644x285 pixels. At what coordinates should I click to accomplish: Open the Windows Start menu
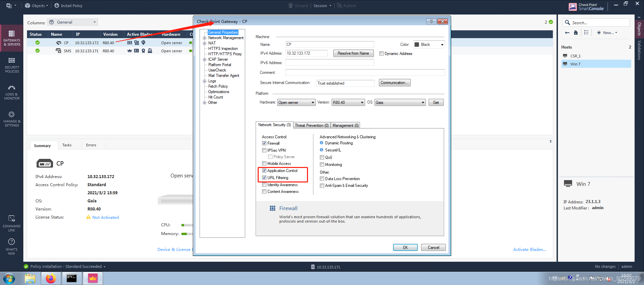pyautogui.click(x=9, y=279)
